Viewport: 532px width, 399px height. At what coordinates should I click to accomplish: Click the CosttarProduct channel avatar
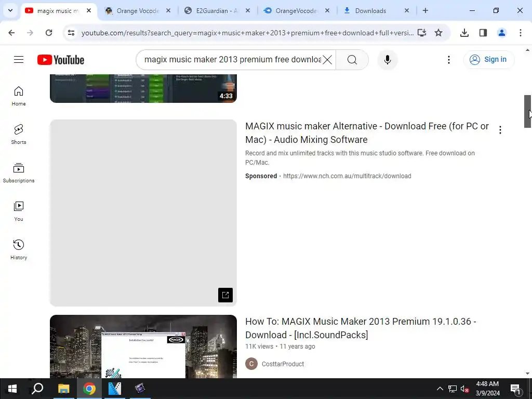[x=251, y=364]
